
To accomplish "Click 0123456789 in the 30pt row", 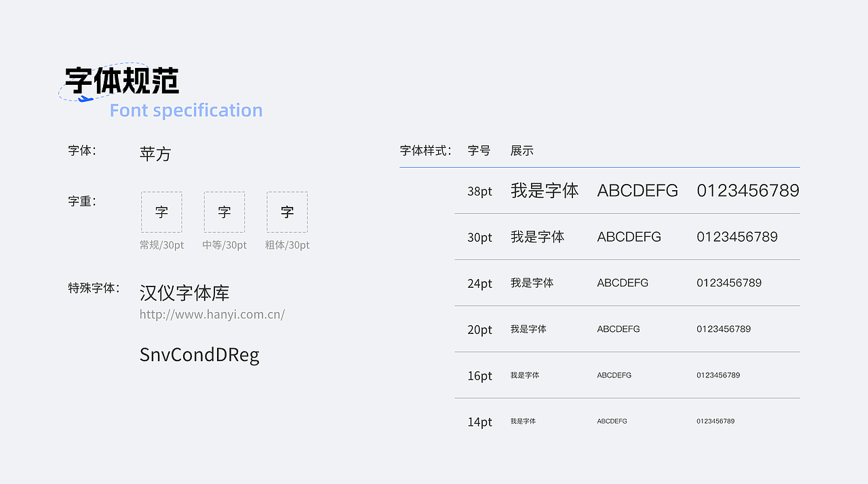I will click(737, 237).
